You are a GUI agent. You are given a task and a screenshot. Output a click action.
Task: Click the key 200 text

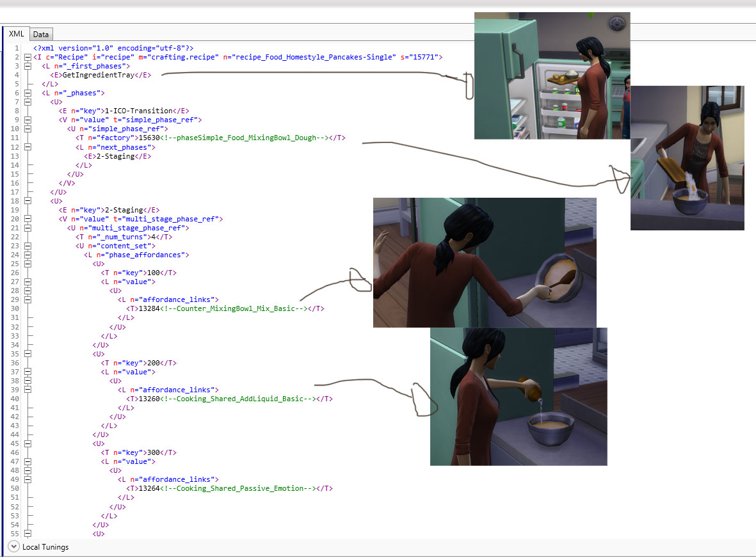coord(154,363)
